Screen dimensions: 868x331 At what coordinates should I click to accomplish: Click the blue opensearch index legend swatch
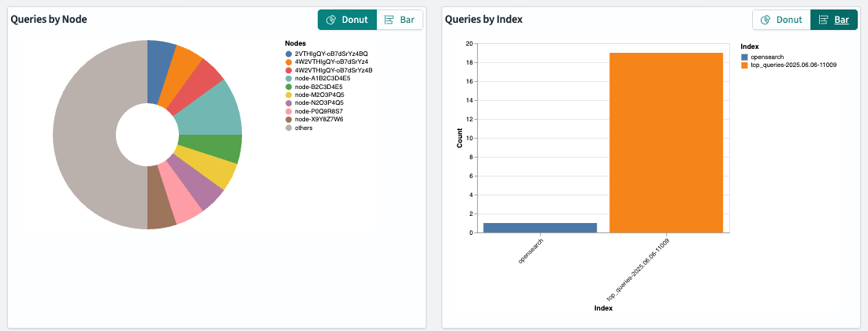point(744,57)
